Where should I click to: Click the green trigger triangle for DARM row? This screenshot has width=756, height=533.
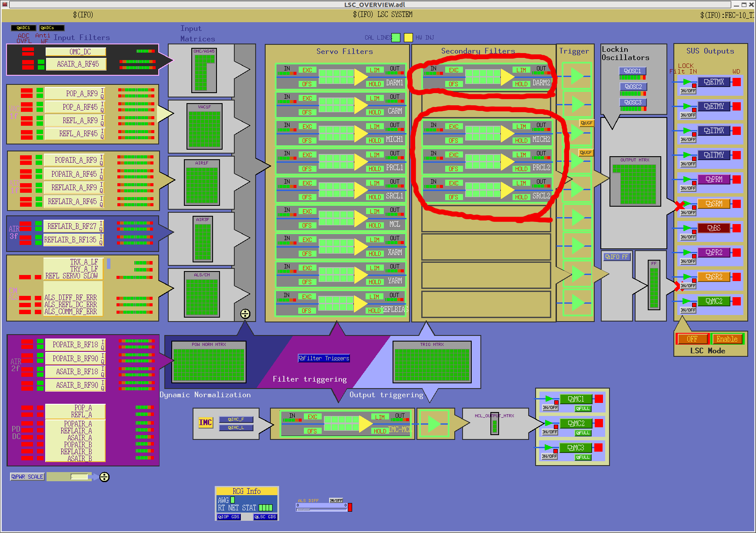[x=577, y=76]
